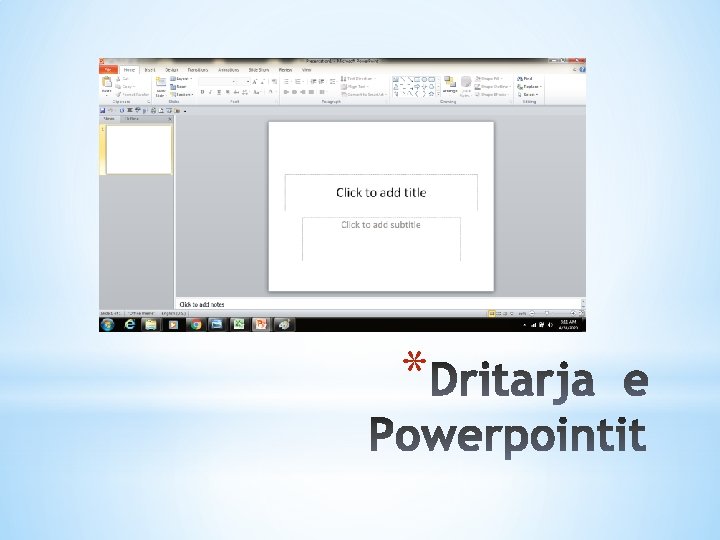Click the Reset slide button
Screen dimensions: 720x540
click(x=178, y=87)
